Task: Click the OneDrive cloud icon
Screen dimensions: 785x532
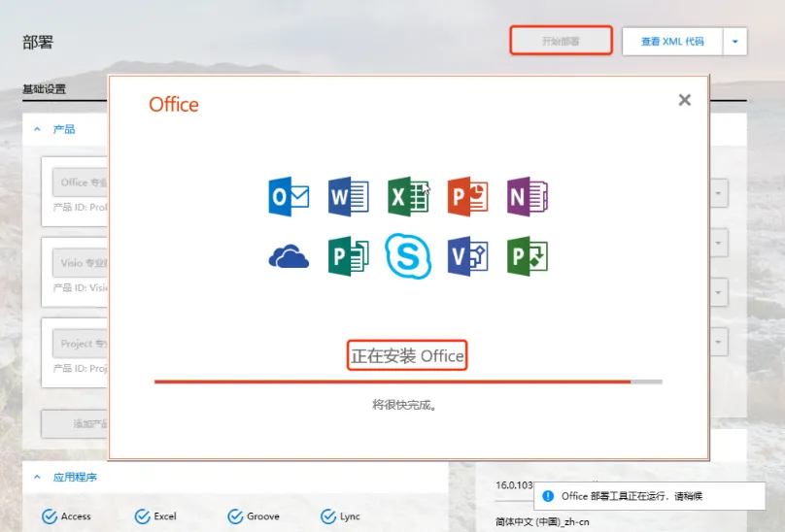Action: pyautogui.click(x=289, y=256)
